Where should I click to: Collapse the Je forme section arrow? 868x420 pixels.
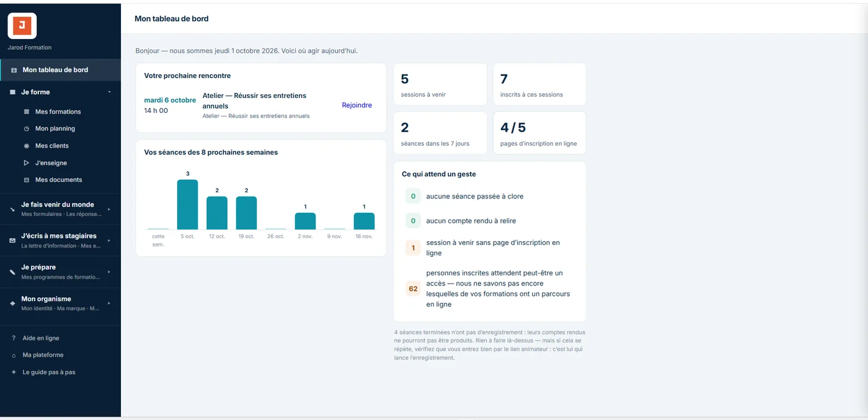coord(109,92)
